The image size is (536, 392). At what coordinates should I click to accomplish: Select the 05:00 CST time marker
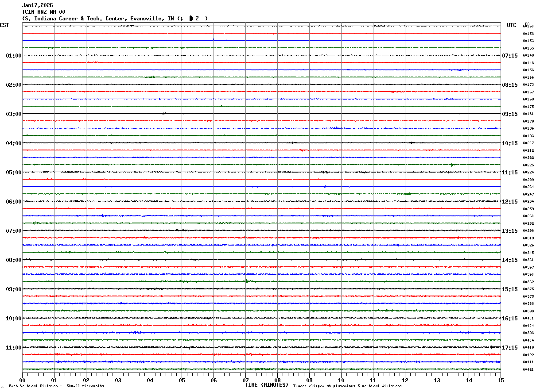[x=13, y=173]
